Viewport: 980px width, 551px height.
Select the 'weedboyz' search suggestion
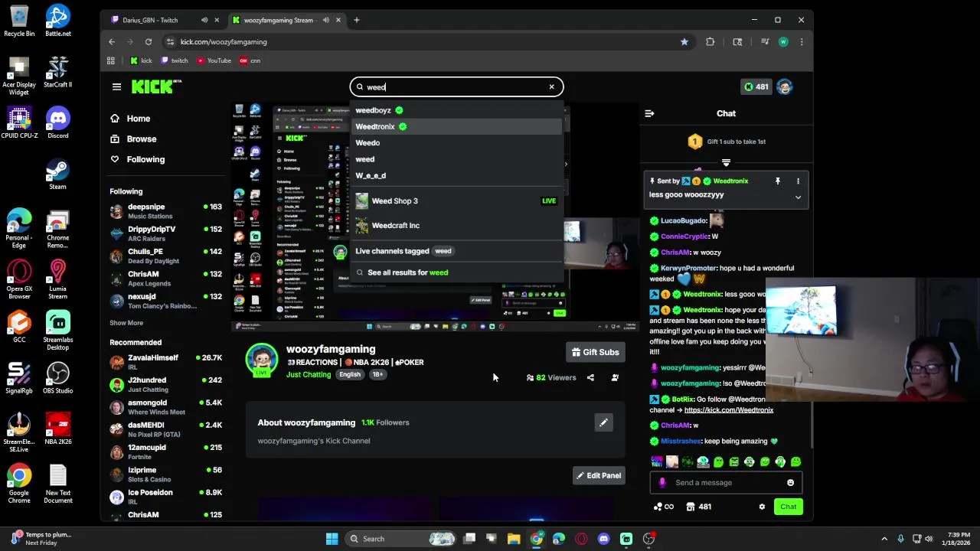click(x=456, y=110)
